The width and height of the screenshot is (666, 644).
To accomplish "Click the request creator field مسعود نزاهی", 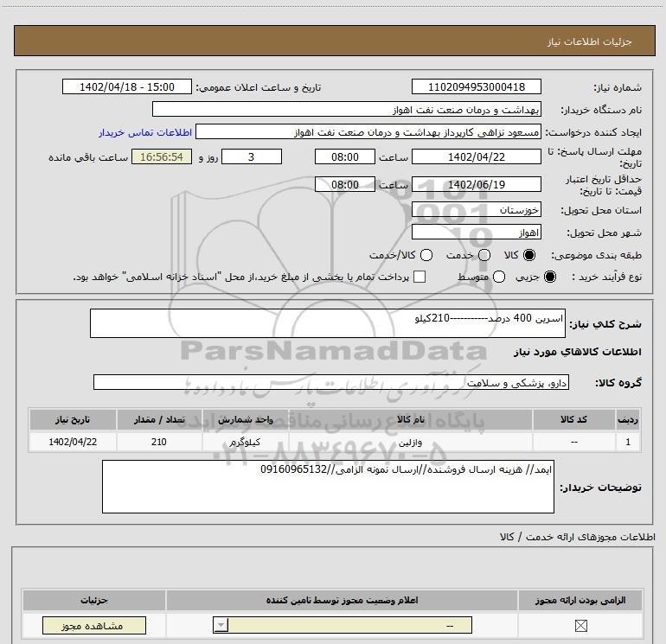I will click(x=368, y=132).
